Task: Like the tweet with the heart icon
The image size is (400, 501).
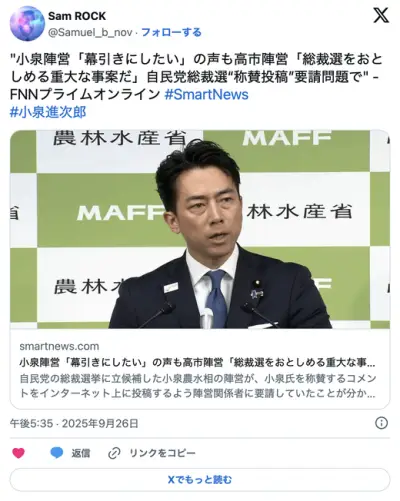Action: (x=18, y=453)
